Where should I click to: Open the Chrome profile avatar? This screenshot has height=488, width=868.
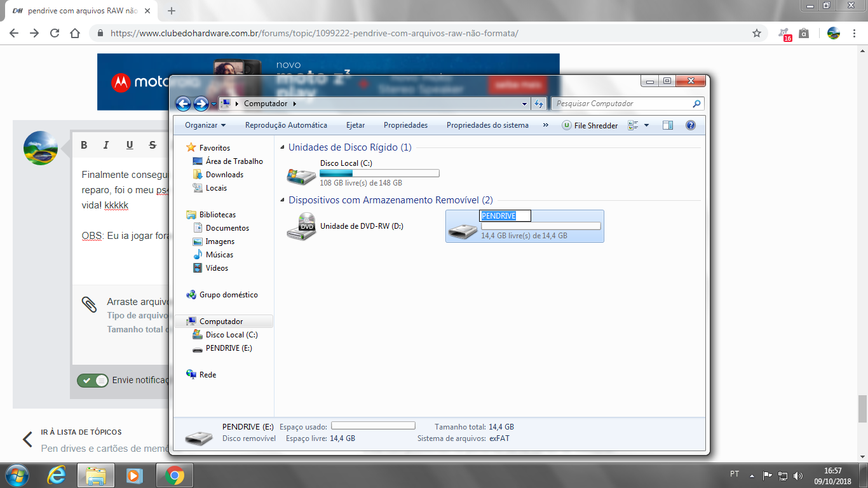(834, 33)
